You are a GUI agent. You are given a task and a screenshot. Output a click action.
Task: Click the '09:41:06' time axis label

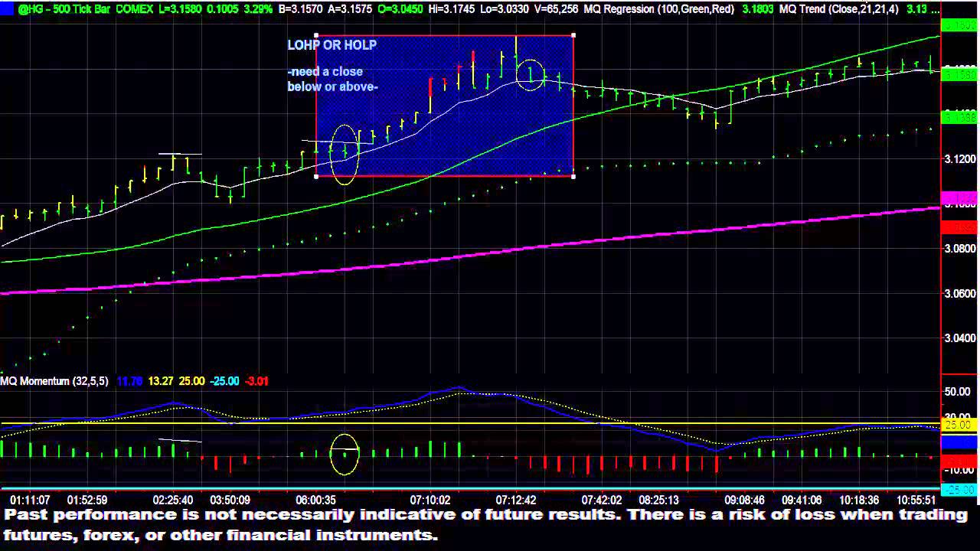pyautogui.click(x=801, y=500)
